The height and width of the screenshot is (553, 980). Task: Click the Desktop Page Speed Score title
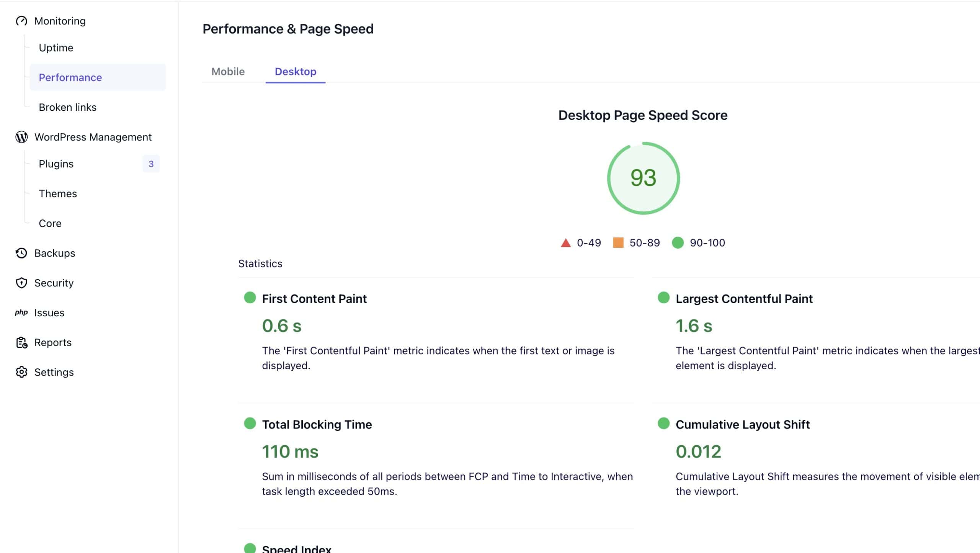pyautogui.click(x=643, y=115)
